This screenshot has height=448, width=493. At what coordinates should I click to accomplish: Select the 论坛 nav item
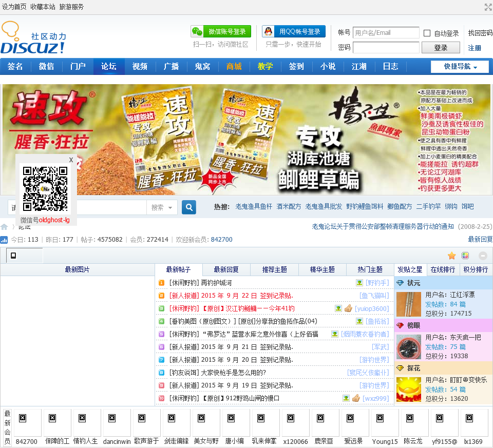(x=109, y=66)
